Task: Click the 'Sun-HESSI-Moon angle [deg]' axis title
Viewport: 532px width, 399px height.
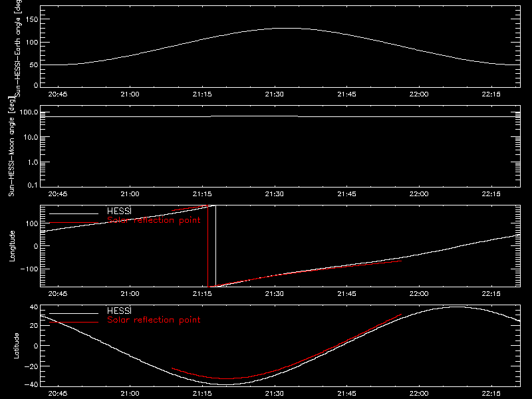Action: coord(11,147)
